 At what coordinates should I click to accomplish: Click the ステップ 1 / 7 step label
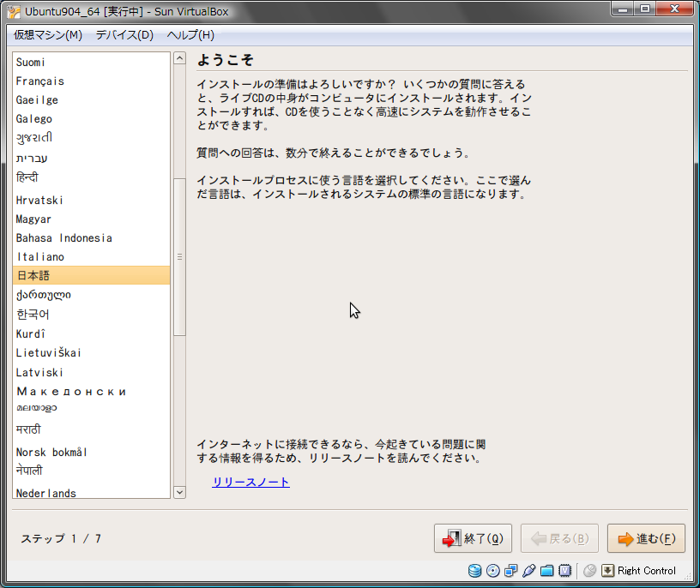pos(61,538)
